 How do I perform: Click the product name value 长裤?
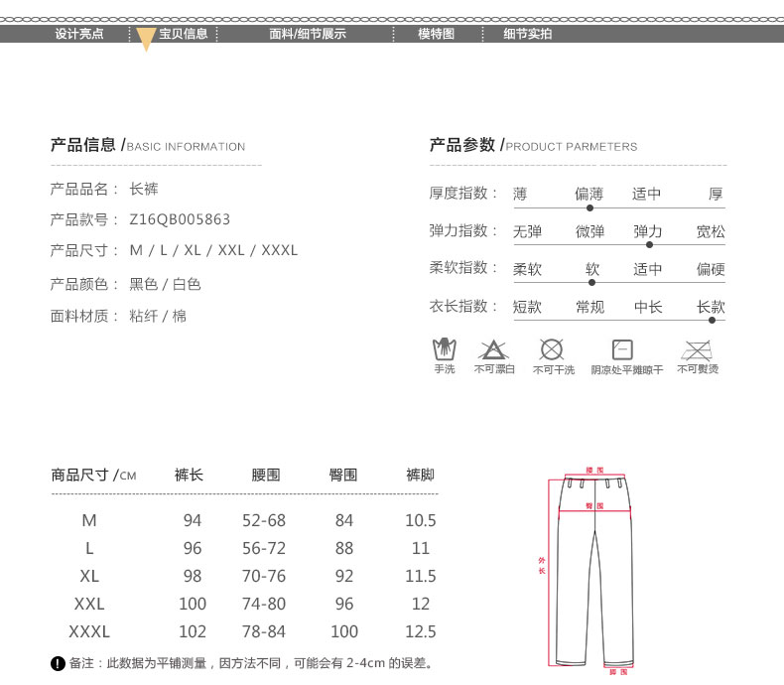click(x=144, y=189)
